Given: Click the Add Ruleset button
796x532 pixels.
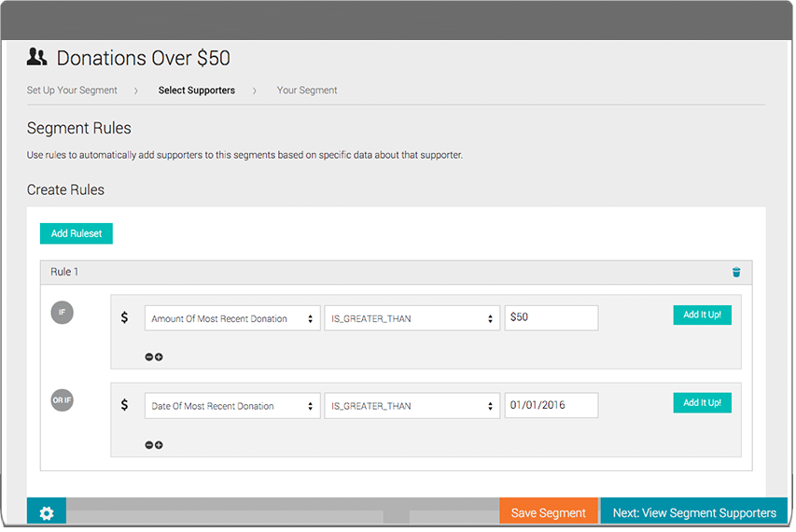Looking at the screenshot, I should tap(77, 233).
